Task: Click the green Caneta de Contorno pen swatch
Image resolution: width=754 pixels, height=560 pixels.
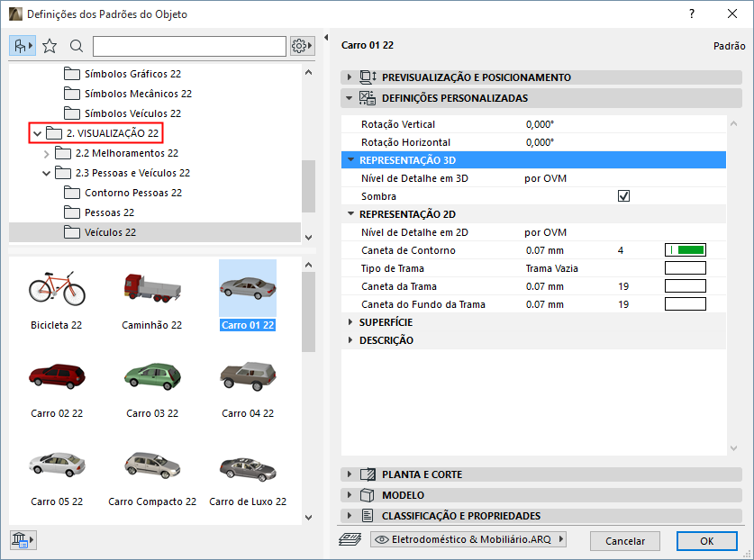Action: tap(685, 250)
